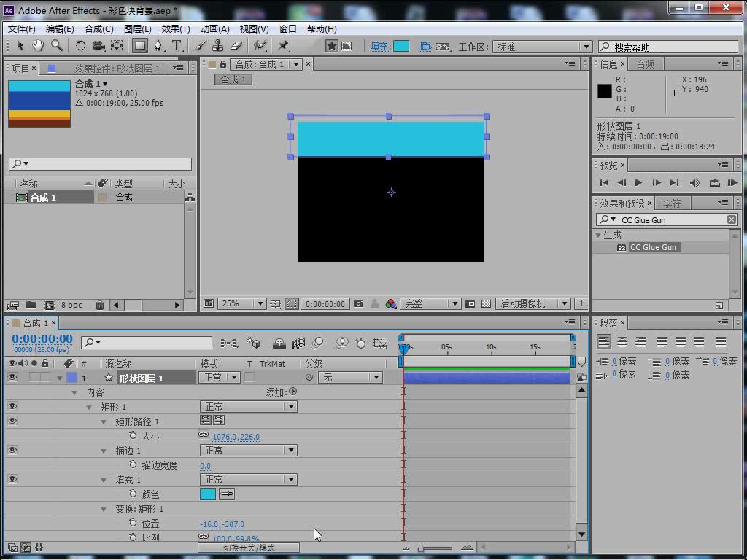Image resolution: width=747 pixels, height=560 pixels.
Task: Click the 合成 1 project thumbnail
Action: tap(39, 104)
